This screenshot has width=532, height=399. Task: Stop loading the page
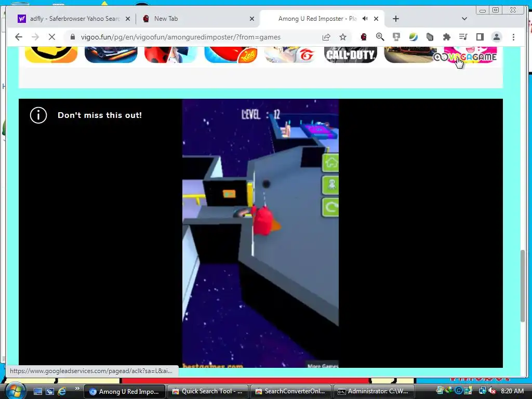(52, 37)
